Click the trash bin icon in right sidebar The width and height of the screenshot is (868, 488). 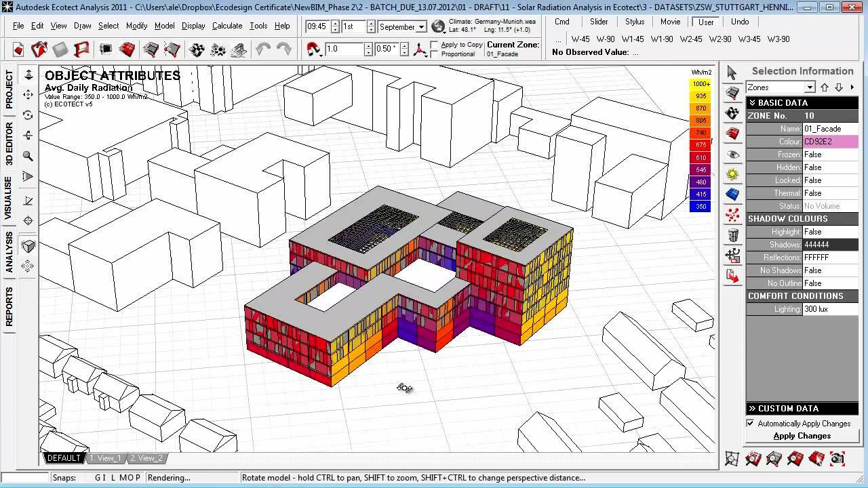(732, 236)
